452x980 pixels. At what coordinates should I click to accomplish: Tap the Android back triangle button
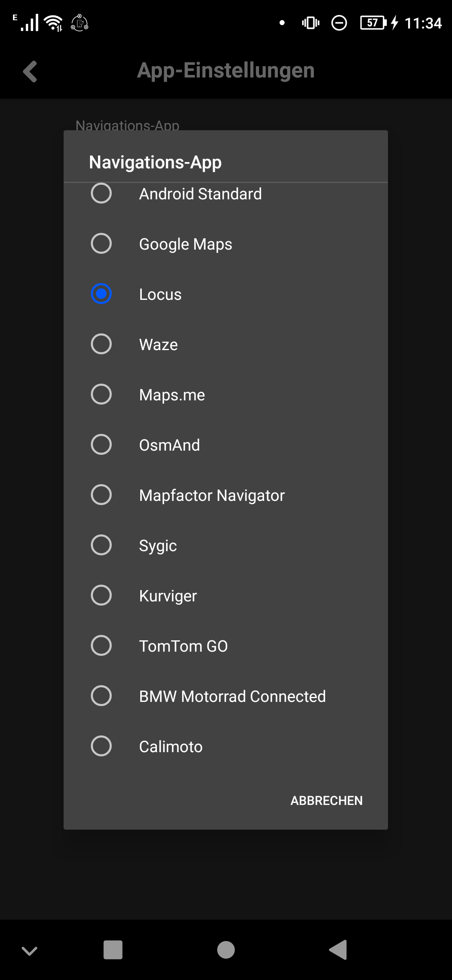tap(338, 949)
